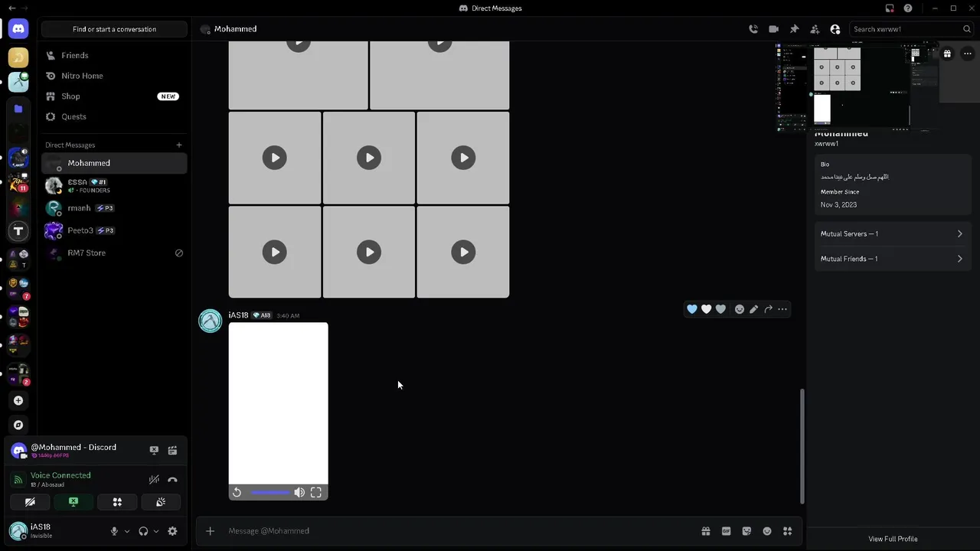The width and height of the screenshot is (980, 551).
Task: Click the video progress slider
Action: 270,493
